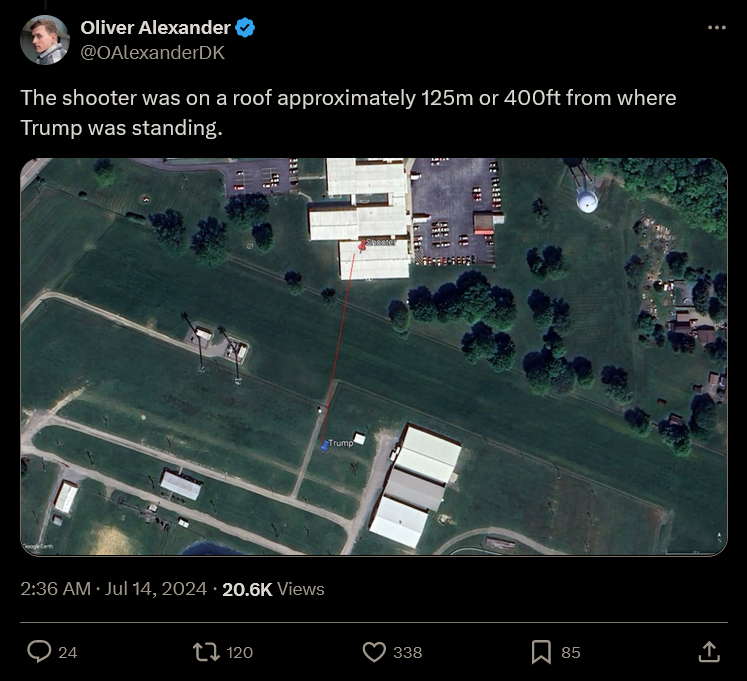
Task: Click the 85 bookmarks count
Action: point(570,652)
